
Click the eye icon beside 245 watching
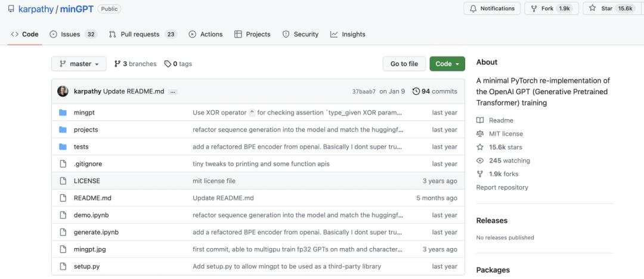point(480,160)
